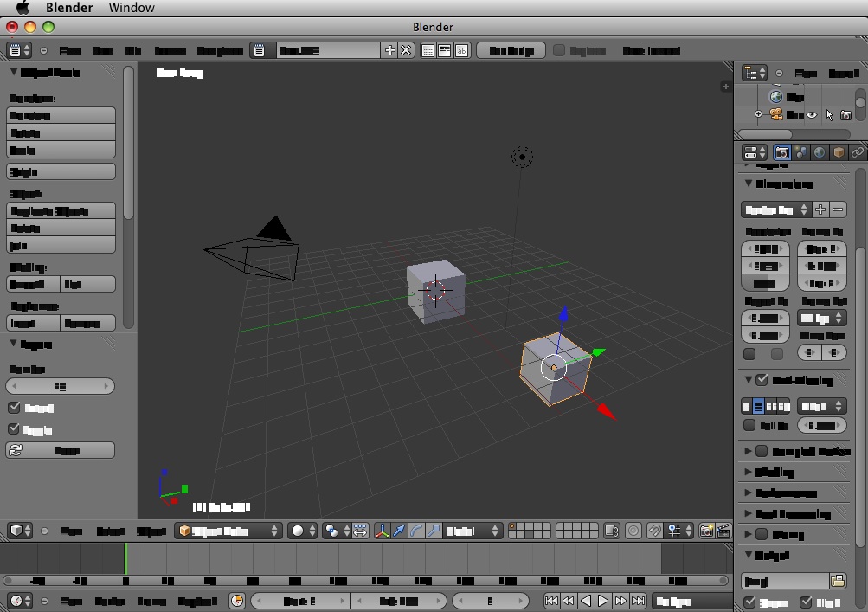Open the Apple menu

point(23,8)
